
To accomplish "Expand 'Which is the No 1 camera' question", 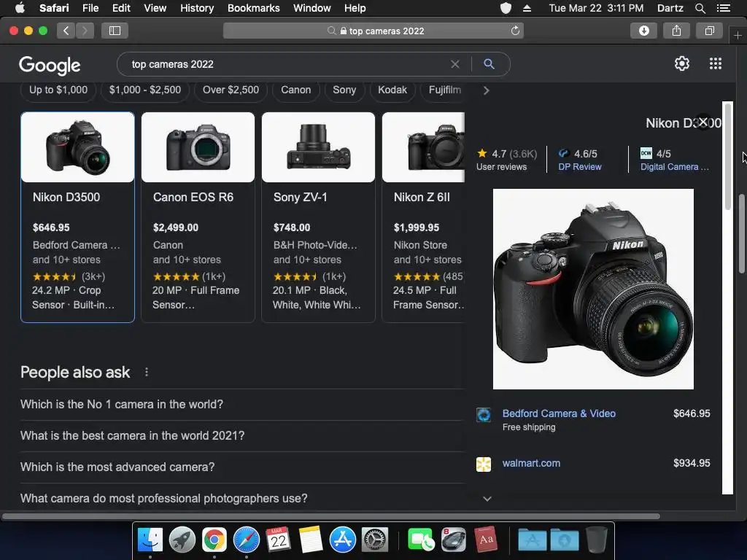I will tap(242, 404).
